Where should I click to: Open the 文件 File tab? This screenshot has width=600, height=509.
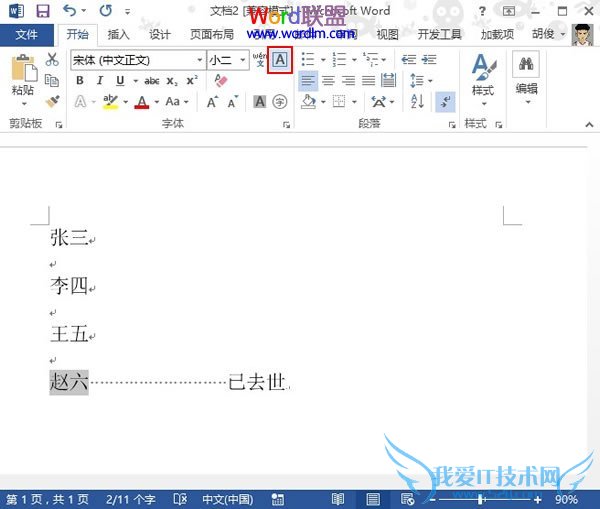click(26, 35)
